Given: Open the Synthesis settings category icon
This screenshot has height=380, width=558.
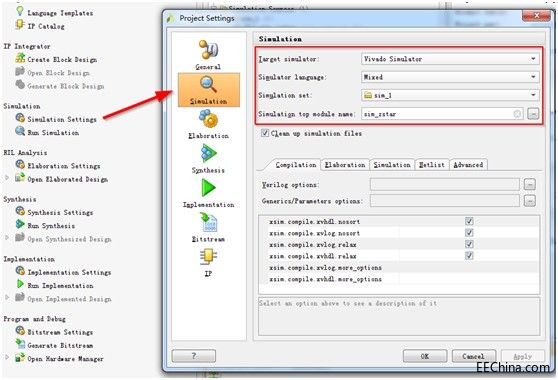Looking at the screenshot, I should pos(208,153).
